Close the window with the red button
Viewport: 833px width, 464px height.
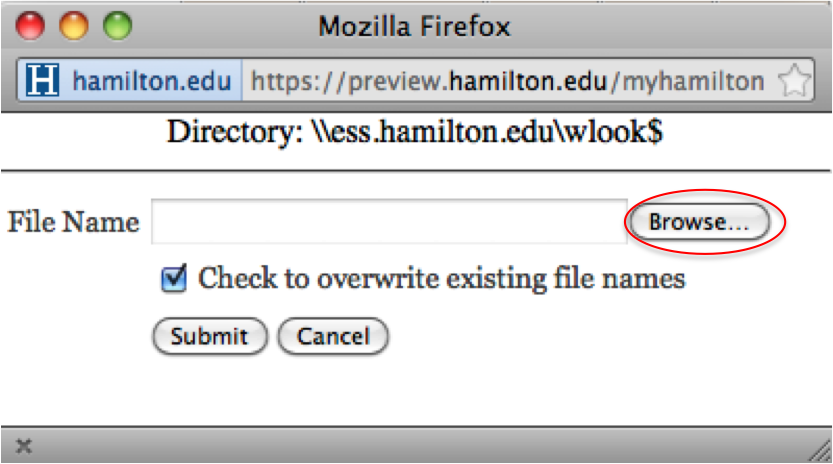coord(30,26)
